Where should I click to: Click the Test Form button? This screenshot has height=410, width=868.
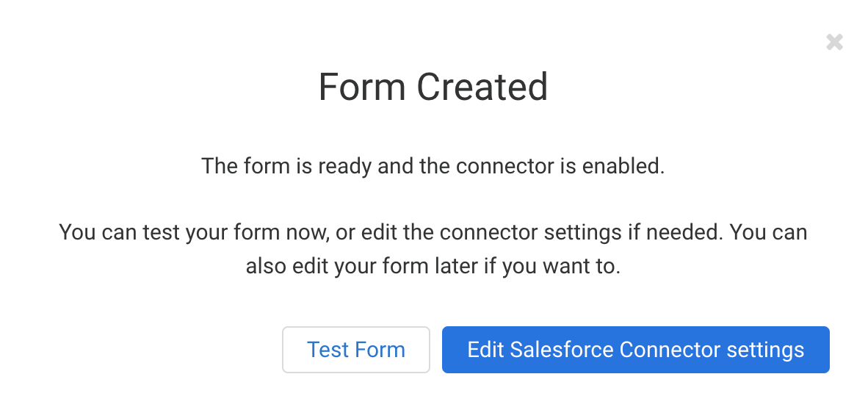pyautogui.click(x=356, y=350)
